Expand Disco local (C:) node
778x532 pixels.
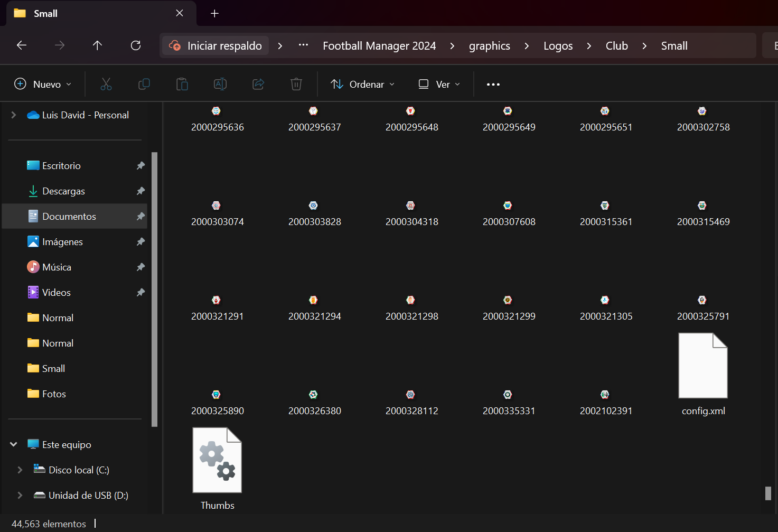pos(20,470)
